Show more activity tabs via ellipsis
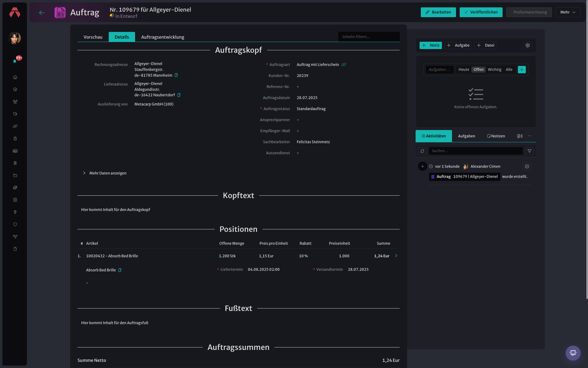Viewport: 588px width, 368px height. coord(530,136)
